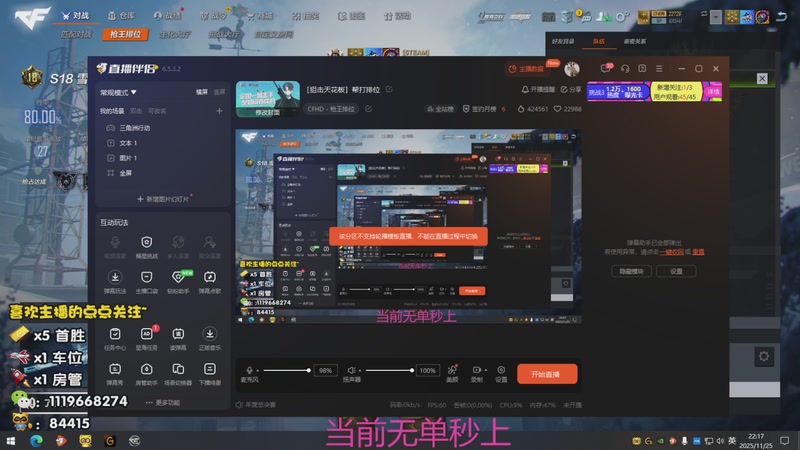Expand 更多功能 more functions
800x450 pixels.
click(163, 403)
